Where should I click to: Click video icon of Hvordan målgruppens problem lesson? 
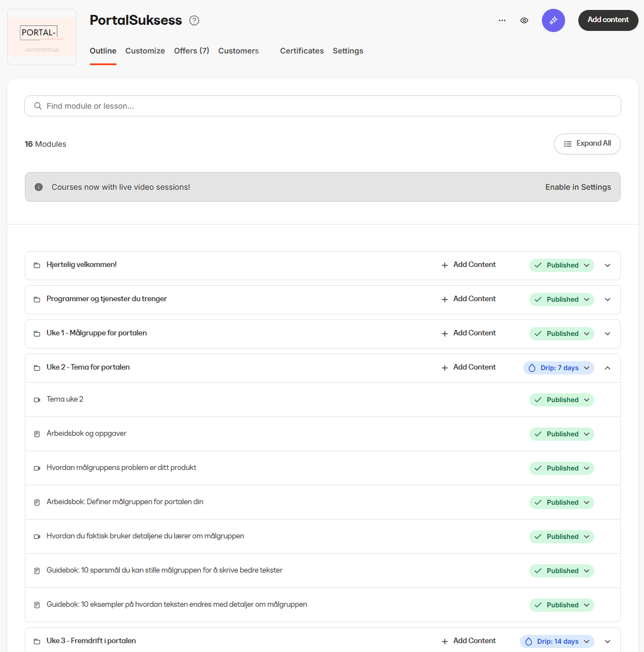tap(37, 468)
